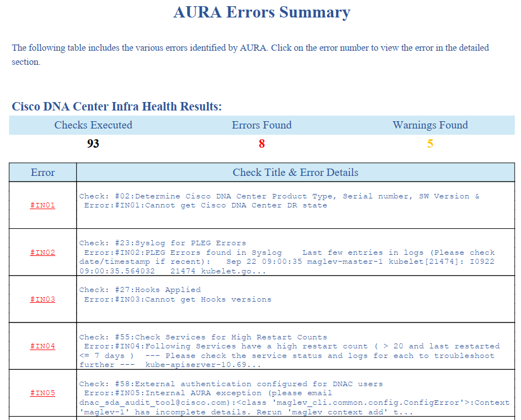Follow the #IN04 error link
Viewport: 521px width, 420px height.
43,346
